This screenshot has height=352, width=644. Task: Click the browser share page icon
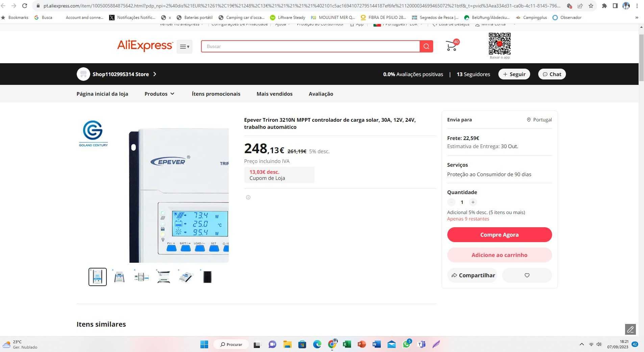click(580, 6)
